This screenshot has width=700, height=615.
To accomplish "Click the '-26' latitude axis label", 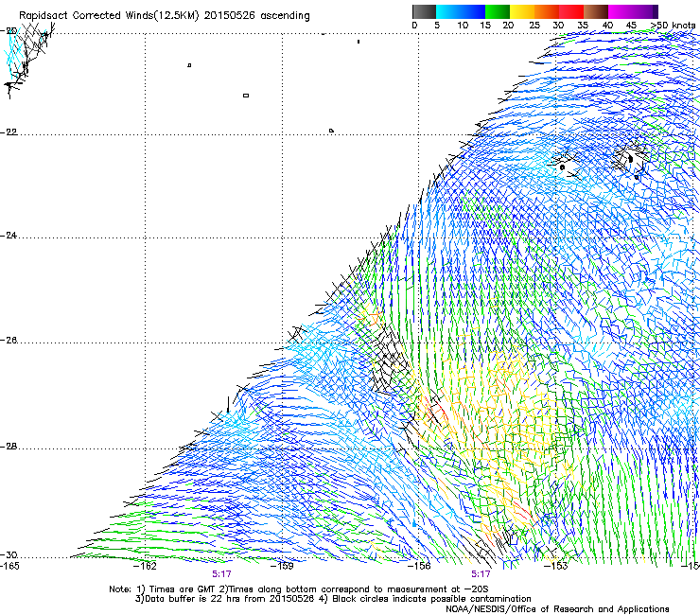I will pyautogui.click(x=9, y=341).
